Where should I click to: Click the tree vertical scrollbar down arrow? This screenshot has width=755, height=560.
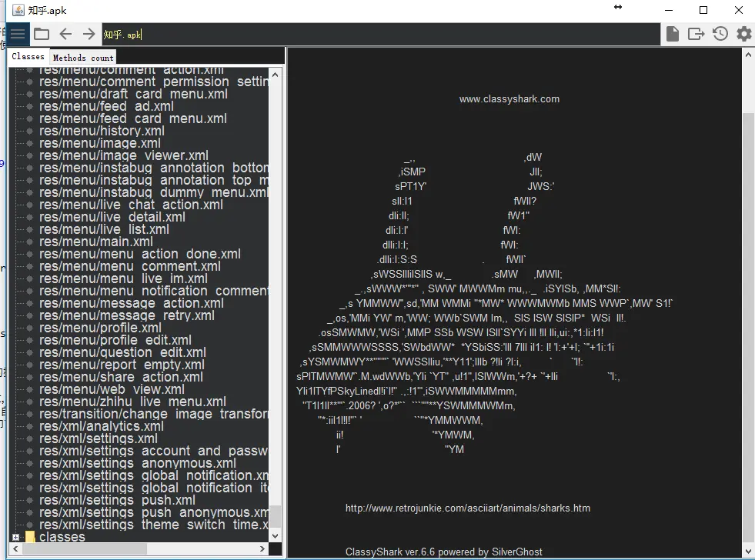(275, 535)
